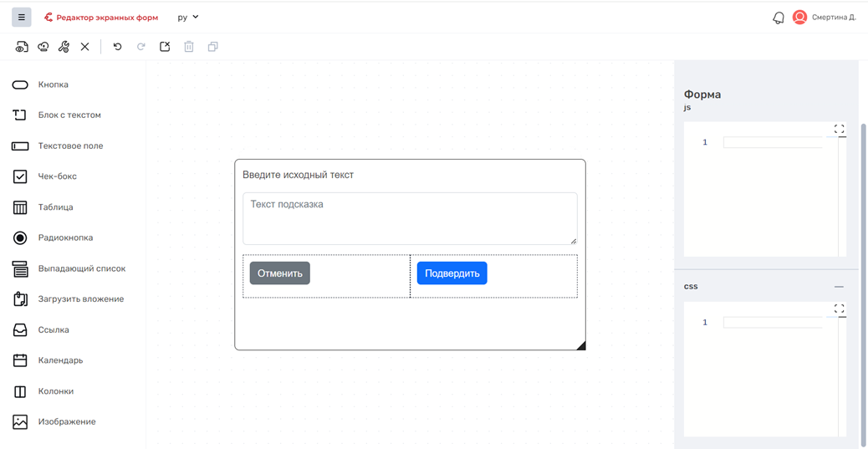Click the Подвердить button
The image size is (868, 449).
[452, 273]
